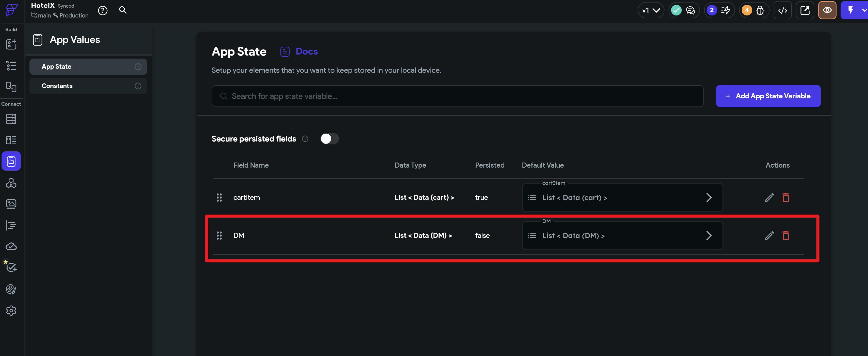The height and width of the screenshot is (356, 868).
Task: Click the open-in-new-window share icon
Action: [x=805, y=10]
